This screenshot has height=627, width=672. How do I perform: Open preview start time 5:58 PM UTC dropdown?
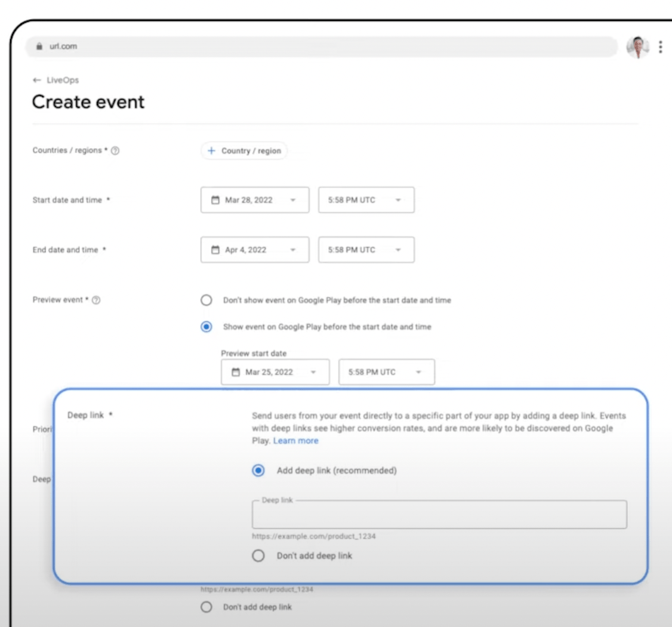(x=387, y=372)
